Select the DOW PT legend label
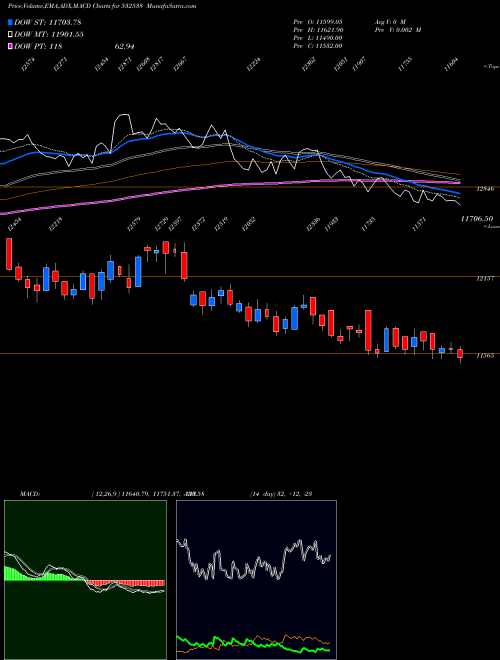Screen dimensions: 500x660 tap(38, 47)
